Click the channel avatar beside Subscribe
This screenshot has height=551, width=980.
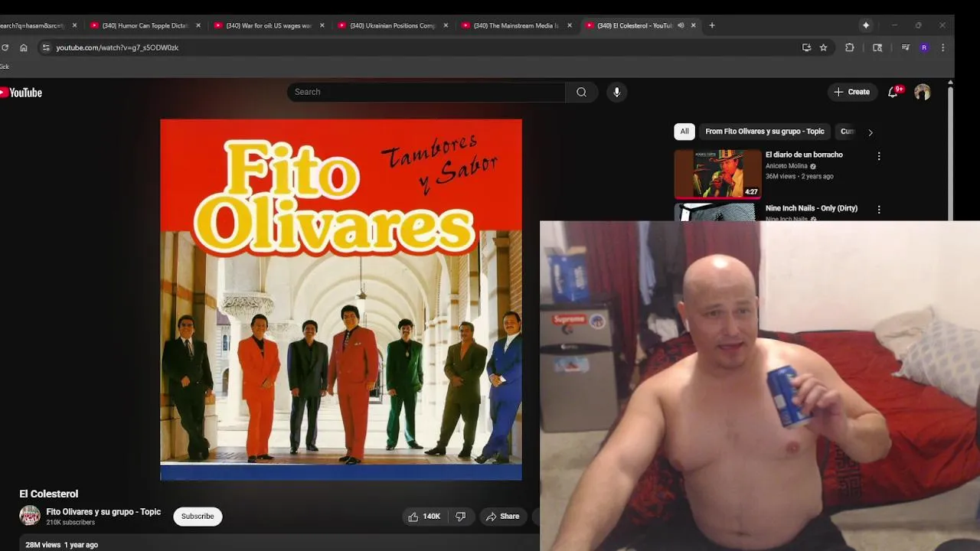pyautogui.click(x=30, y=516)
